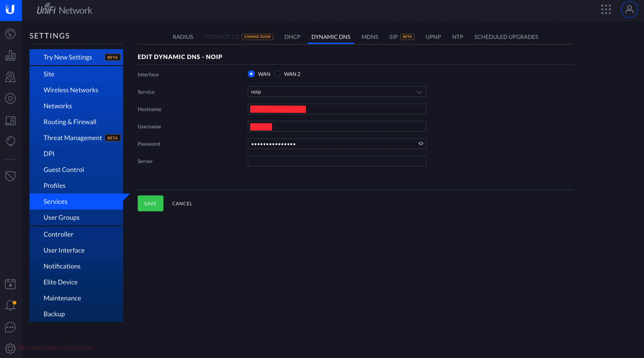Open the Maintenance settings section
Image resolution: width=644 pixels, height=358 pixels.
tap(76, 298)
